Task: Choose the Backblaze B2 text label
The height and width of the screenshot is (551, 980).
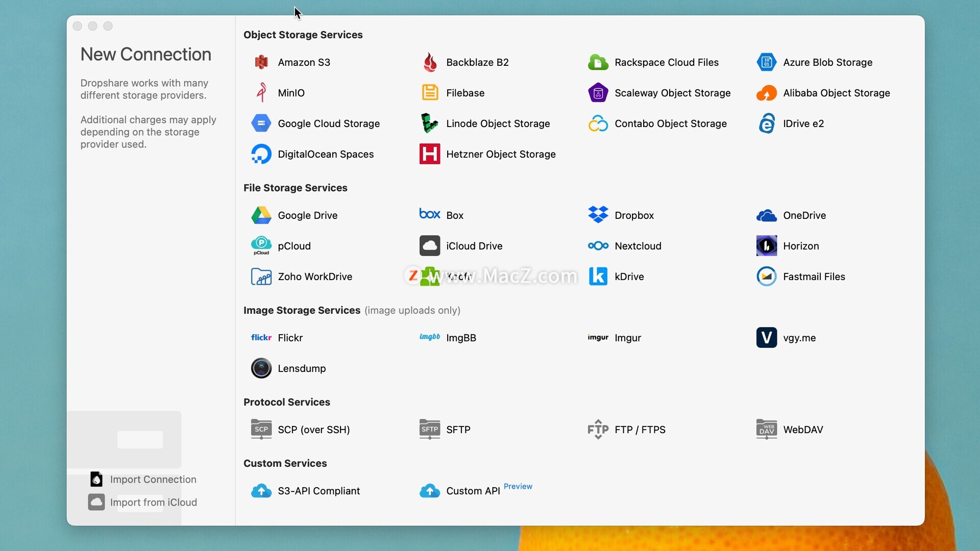Action: [x=478, y=62]
